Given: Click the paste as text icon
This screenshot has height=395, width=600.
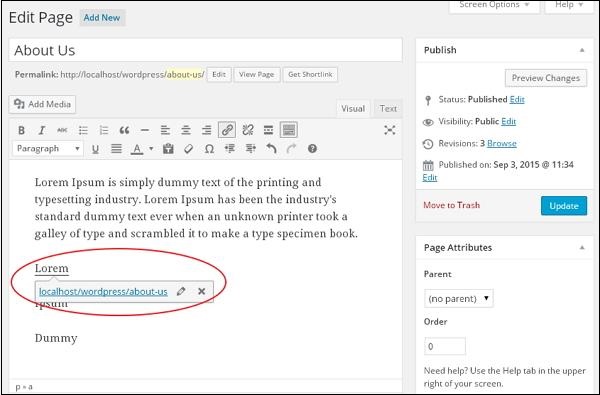Looking at the screenshot, I should pos(168,149).
